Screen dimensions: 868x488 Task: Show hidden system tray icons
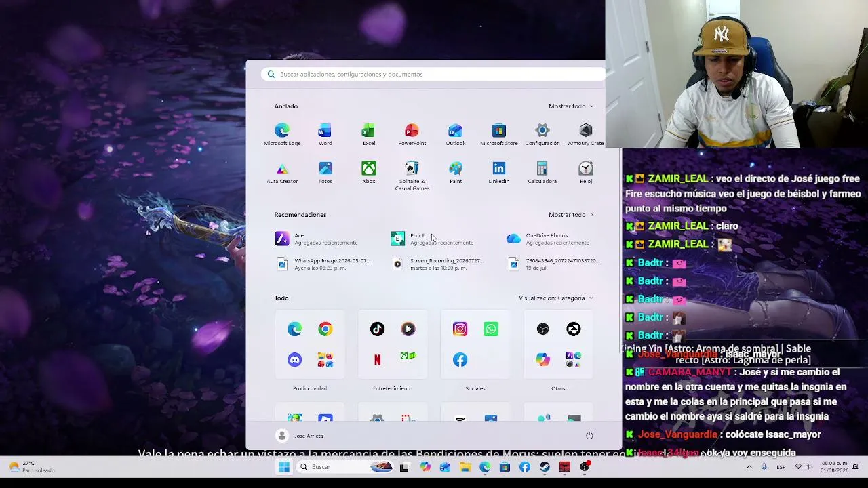[x=749, y=467]
